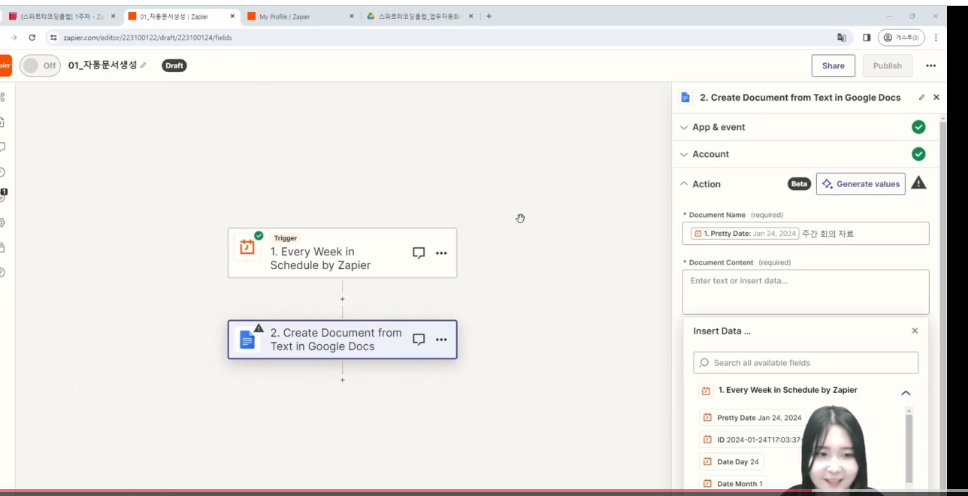The width and height of the screenshot is (968, 496).
Task: Close the My Profile | Zapier tab
Action: [351, 17]
